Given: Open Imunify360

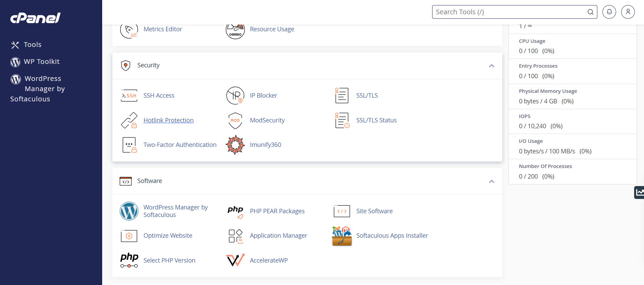Looking at the screenshot, I should coord(266,145).
